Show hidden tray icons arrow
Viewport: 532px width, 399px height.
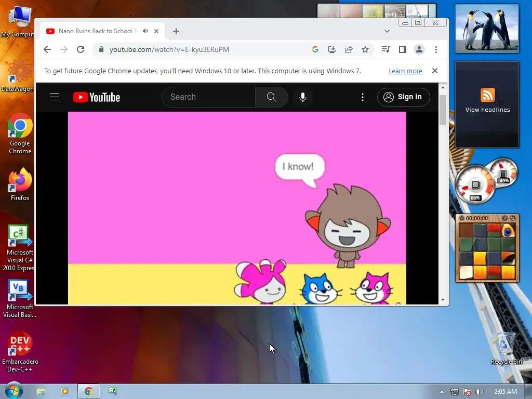(x=442, y=392)
